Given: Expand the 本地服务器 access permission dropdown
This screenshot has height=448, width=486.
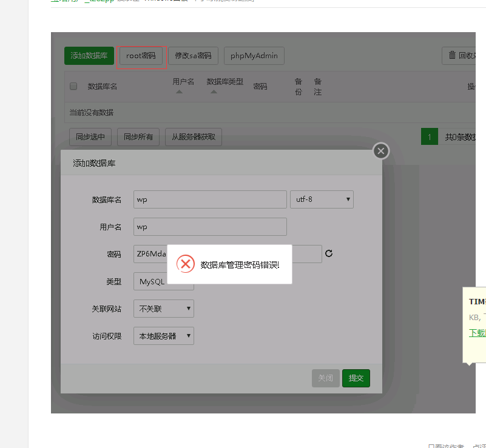Looking at the screenshot, I should point(164,336).
